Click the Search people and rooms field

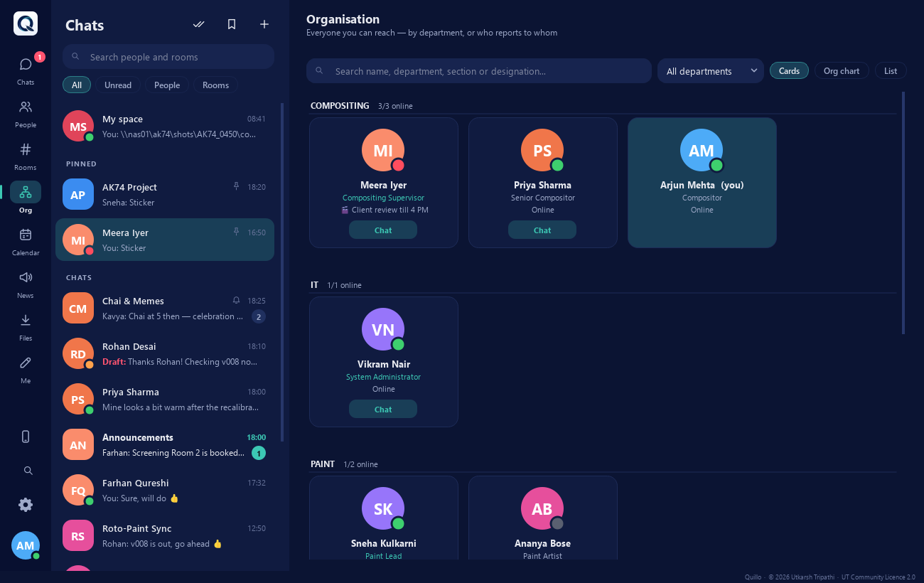point(168,57)
